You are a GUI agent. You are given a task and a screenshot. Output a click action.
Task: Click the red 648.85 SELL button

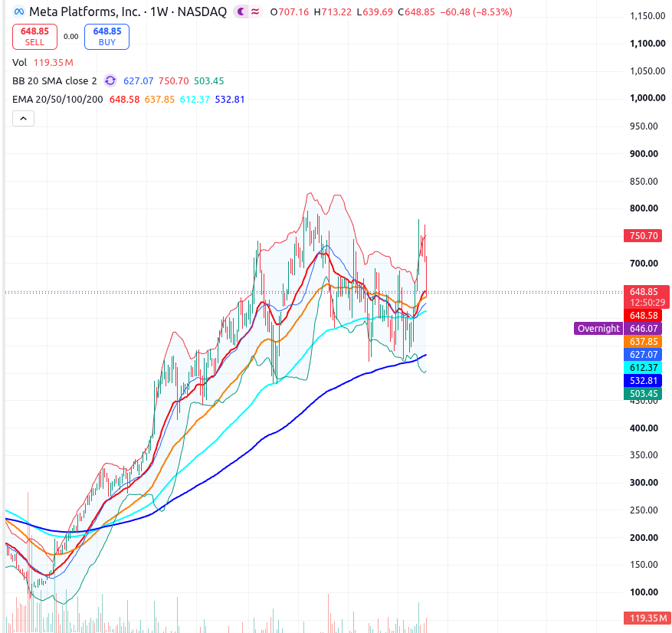34,37
